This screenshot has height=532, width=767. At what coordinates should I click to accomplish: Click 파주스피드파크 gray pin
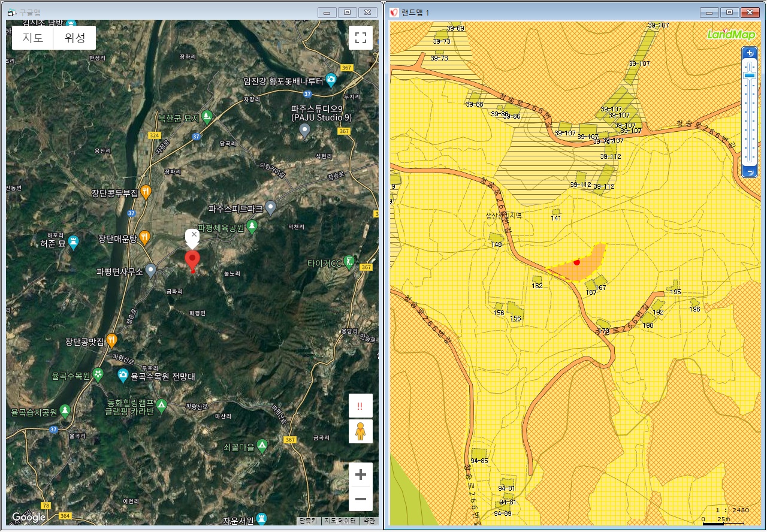[271, 207]
